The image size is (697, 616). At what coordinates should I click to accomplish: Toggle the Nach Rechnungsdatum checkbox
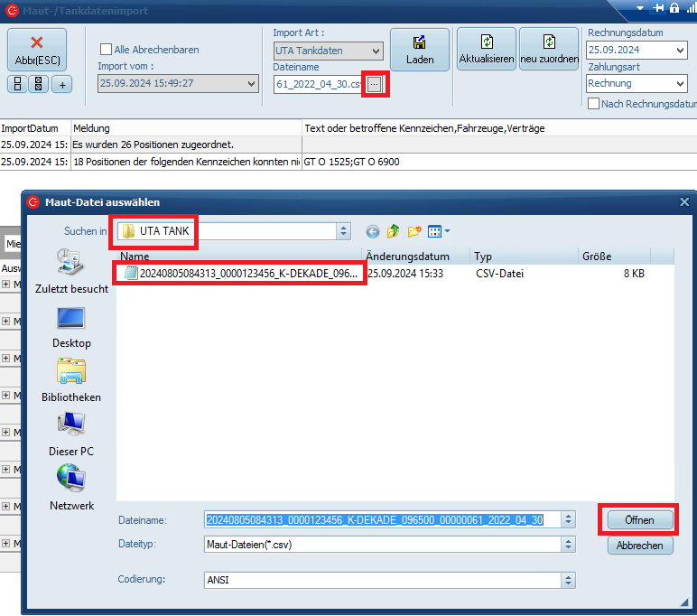tap(594, 104)
